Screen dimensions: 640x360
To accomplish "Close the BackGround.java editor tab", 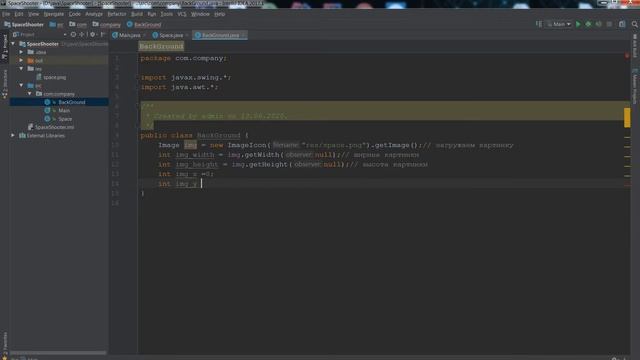I will point(243,36).
